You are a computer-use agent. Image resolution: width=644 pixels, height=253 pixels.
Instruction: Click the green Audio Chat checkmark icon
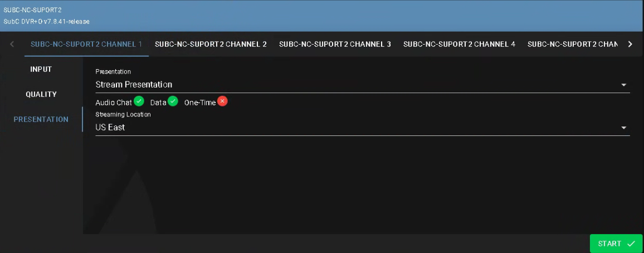tap(139, 101)
